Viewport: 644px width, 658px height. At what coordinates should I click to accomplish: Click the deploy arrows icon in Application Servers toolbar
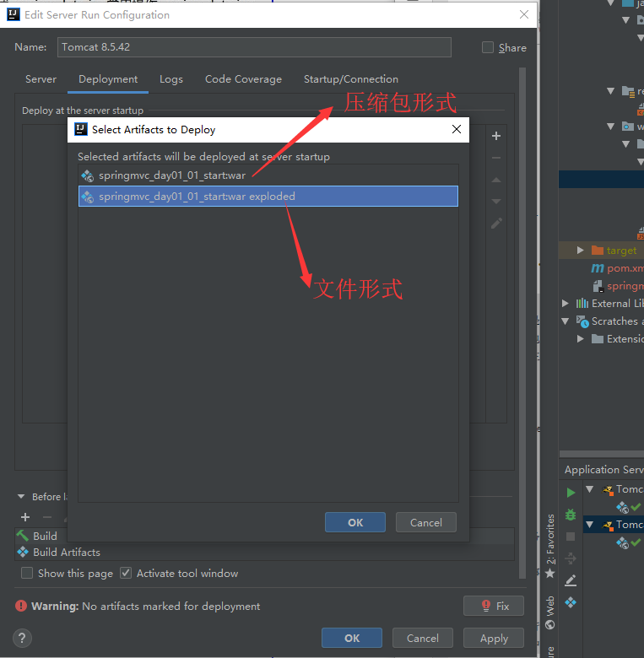(x=571, y=558)
